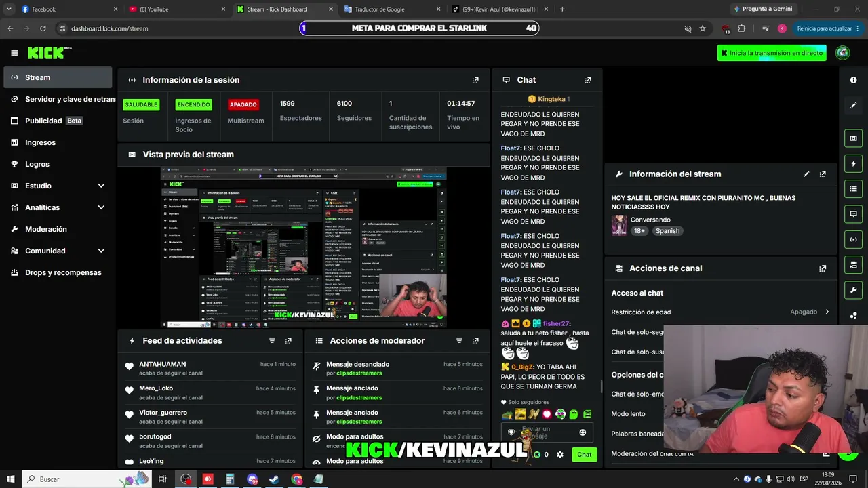Open Drops y recompensas in sidebar
The height and width of the screenshot is (488, 868).
pos(58,272)
